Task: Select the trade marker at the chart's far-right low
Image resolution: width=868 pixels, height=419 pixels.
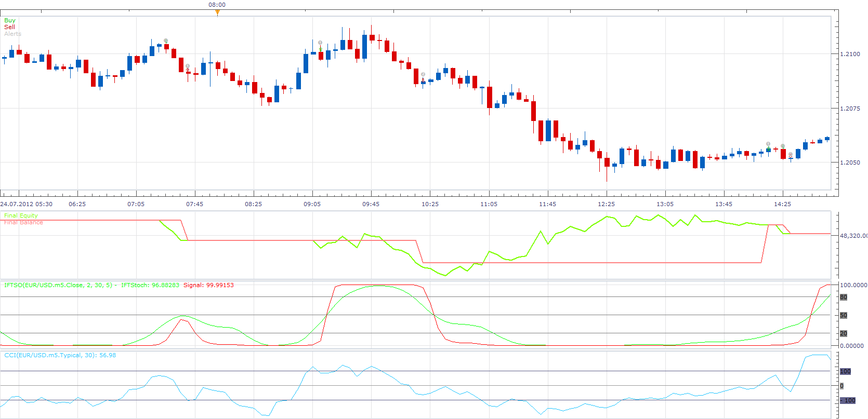Action: (x=791, y=154)
